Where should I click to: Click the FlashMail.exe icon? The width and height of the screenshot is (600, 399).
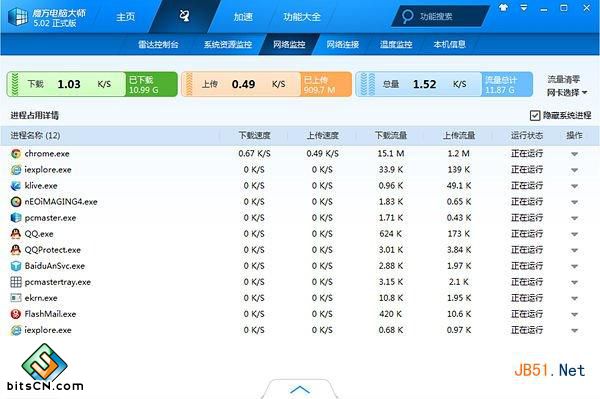16,314
